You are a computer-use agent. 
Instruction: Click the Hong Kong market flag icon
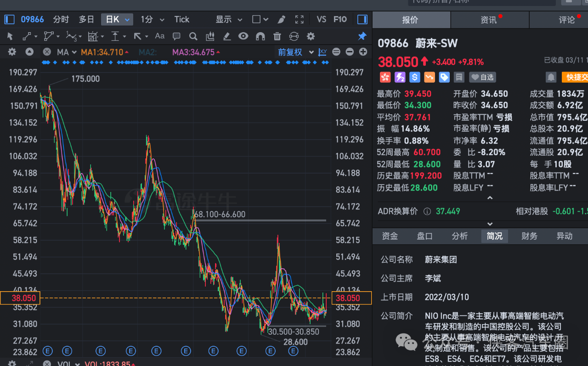tap(385, 77)
